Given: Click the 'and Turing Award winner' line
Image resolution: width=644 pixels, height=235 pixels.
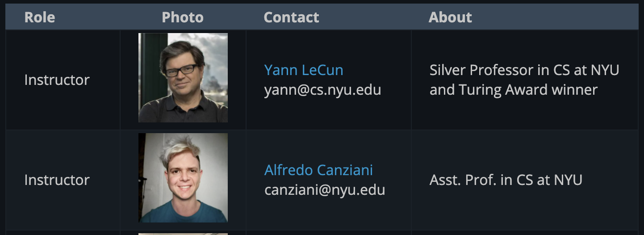Looking at the screenshot, I should click(514, 90).
